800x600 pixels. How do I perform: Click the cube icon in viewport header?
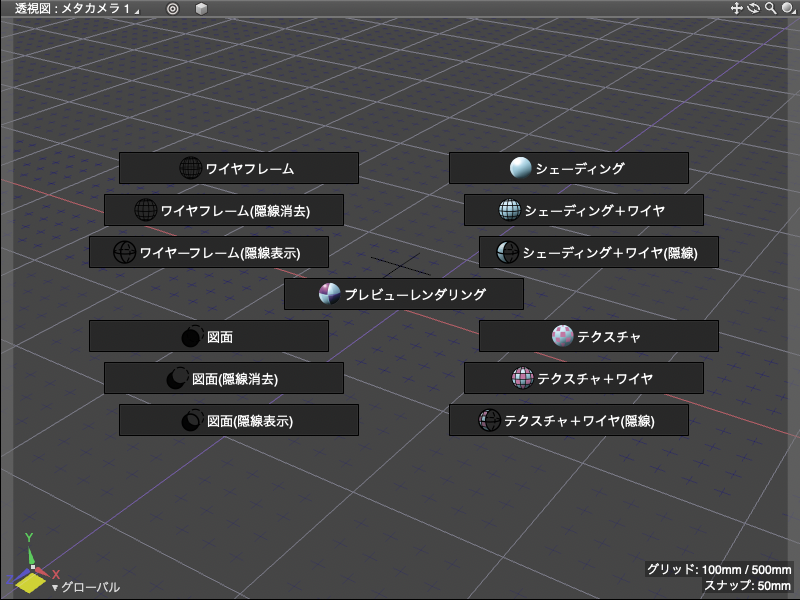click(x=201, y=8)
